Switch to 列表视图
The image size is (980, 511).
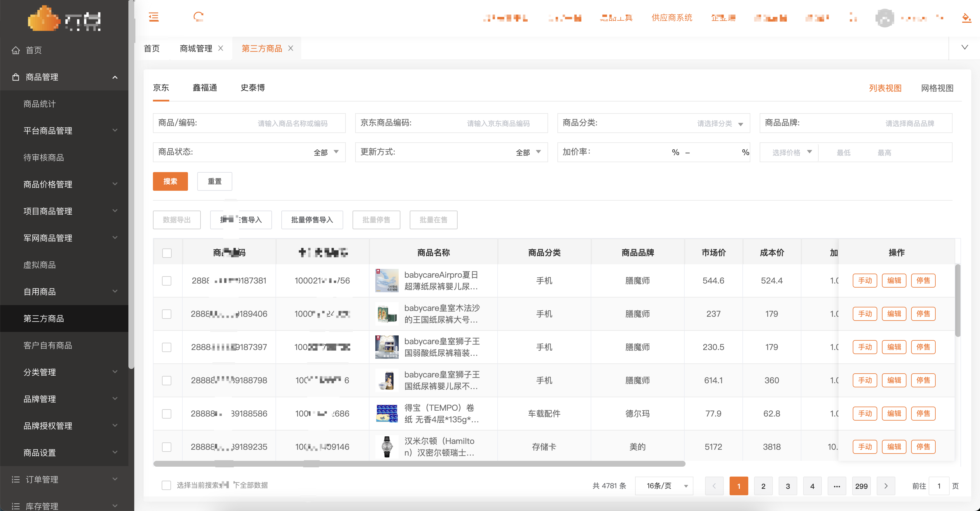885,88
